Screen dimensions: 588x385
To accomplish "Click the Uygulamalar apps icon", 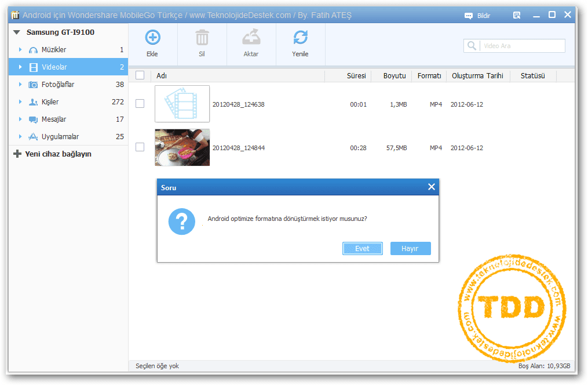I will coord(34,137).
